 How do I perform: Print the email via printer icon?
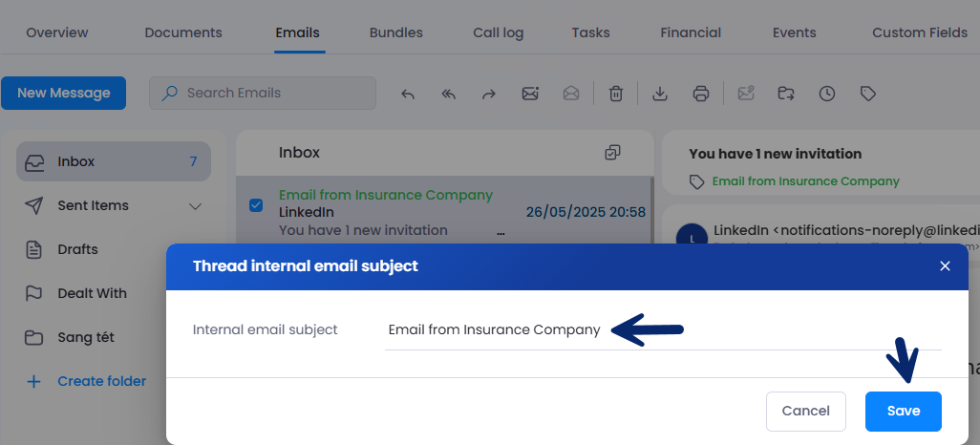(701, 94)
